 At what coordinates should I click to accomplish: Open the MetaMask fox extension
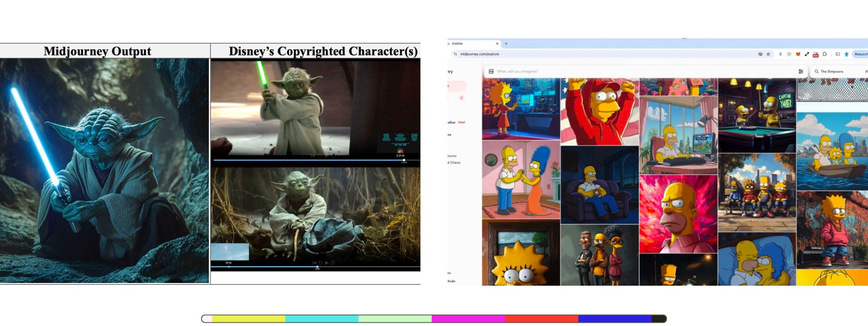click(798, 54)
